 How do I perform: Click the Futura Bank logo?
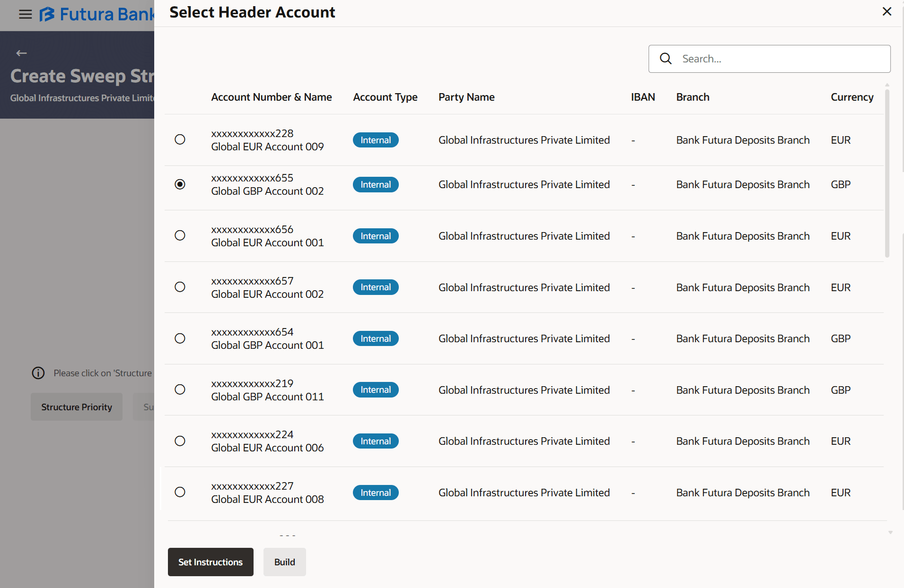[97, 14]
